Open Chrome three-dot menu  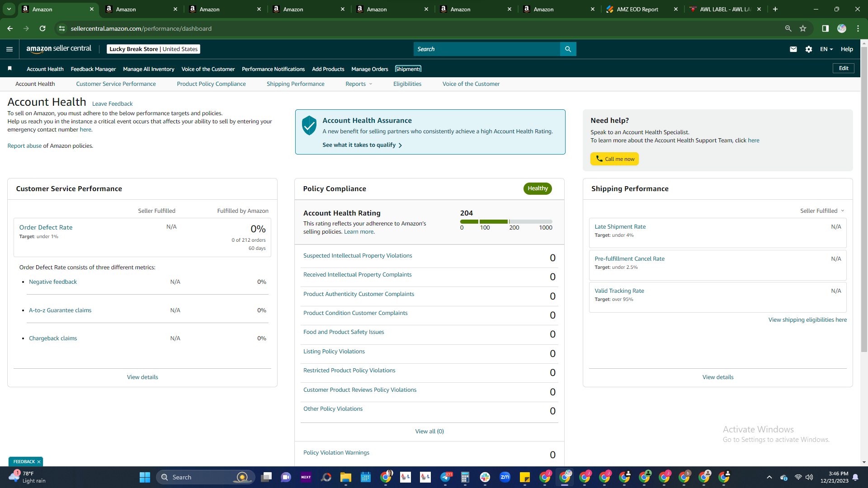858,28
